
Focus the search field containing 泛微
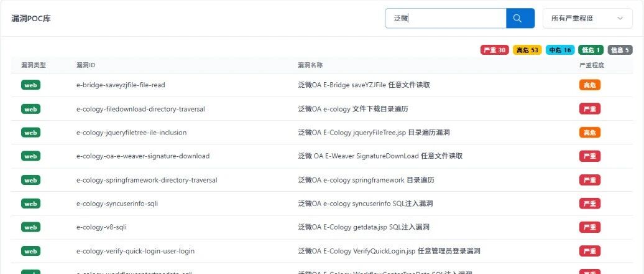(446, 19)
